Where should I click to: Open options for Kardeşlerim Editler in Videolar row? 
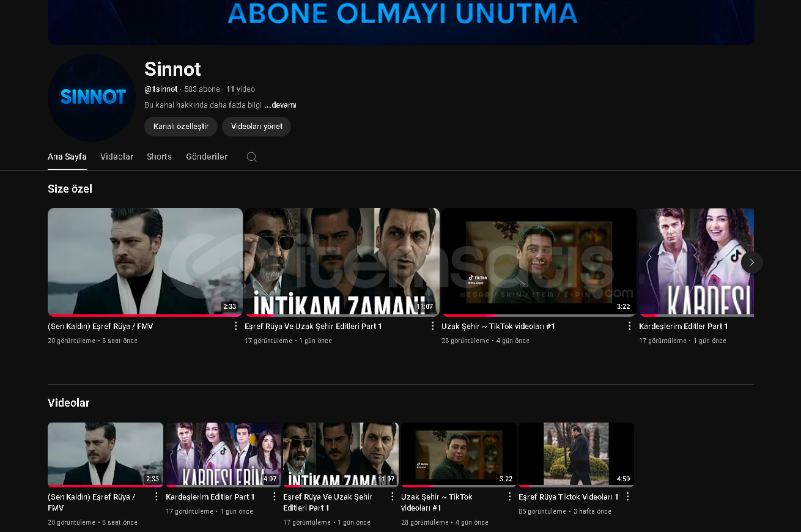[274, 497]
